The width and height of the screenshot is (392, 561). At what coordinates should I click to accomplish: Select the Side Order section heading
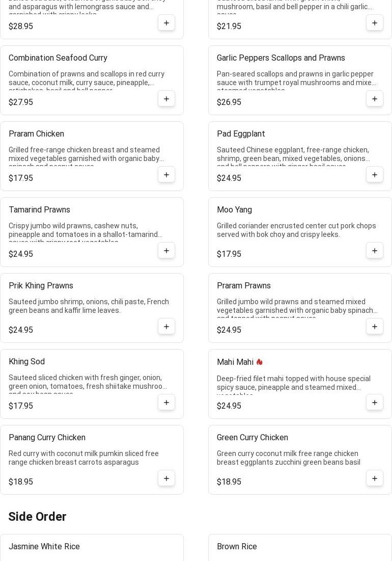(x=37, y=517)
